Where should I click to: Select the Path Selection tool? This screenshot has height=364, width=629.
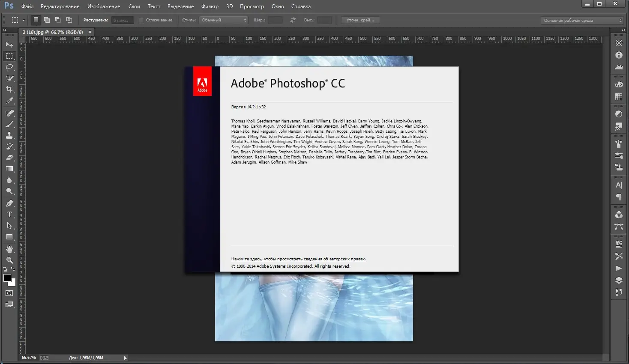click(9, 226)
